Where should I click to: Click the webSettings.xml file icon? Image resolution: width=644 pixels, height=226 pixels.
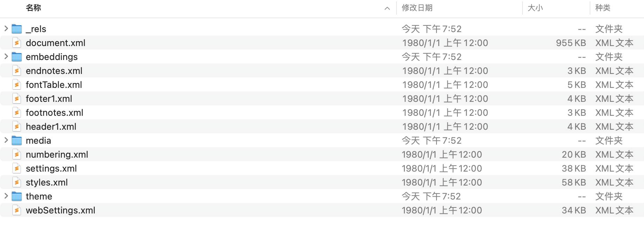click(x=17, y=210)
